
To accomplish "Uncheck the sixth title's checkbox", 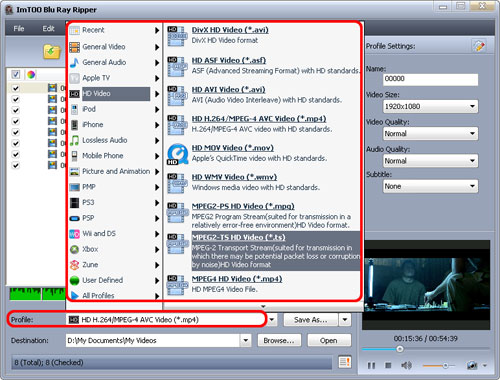I will pyautogui.click(x=15, y=143).
